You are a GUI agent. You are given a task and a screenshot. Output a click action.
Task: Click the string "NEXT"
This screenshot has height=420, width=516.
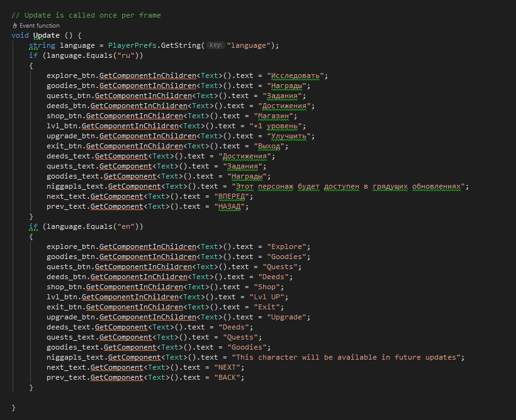coord(227,367)
